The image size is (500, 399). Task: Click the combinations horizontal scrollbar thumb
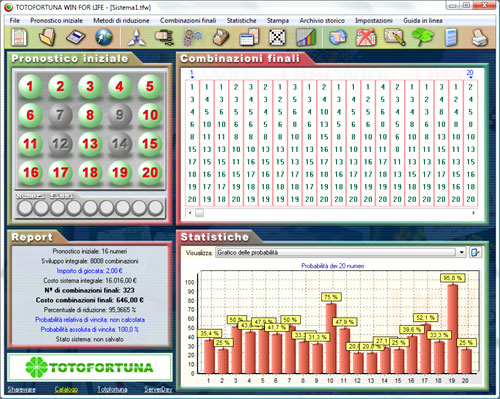tap(199, 213)
